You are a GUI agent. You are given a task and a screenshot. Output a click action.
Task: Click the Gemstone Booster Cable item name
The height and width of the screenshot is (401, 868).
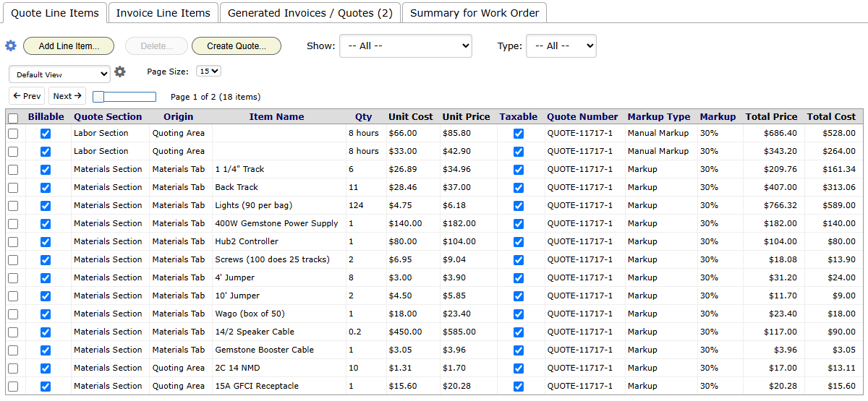click(x=265, y=350)
